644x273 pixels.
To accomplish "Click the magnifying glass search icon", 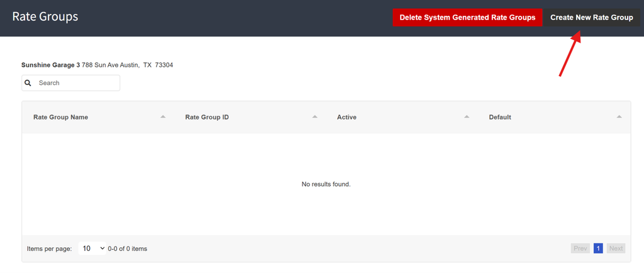I will point(28,83).
